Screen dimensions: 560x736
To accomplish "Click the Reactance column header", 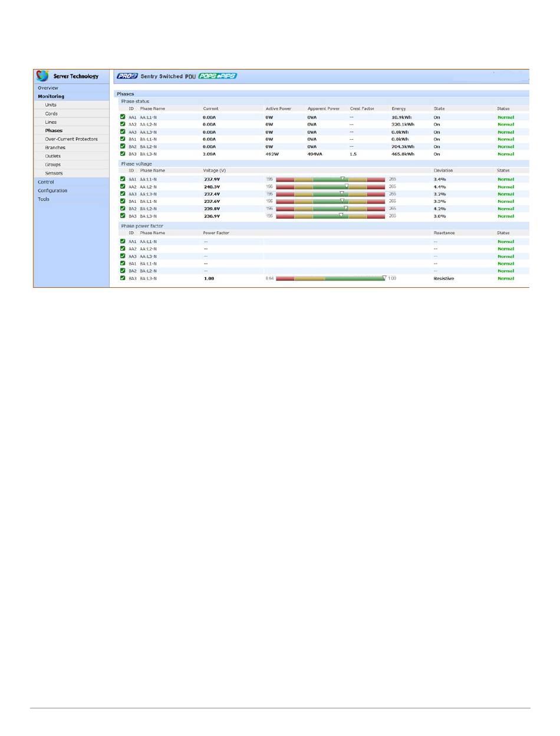I will point(444,233).
